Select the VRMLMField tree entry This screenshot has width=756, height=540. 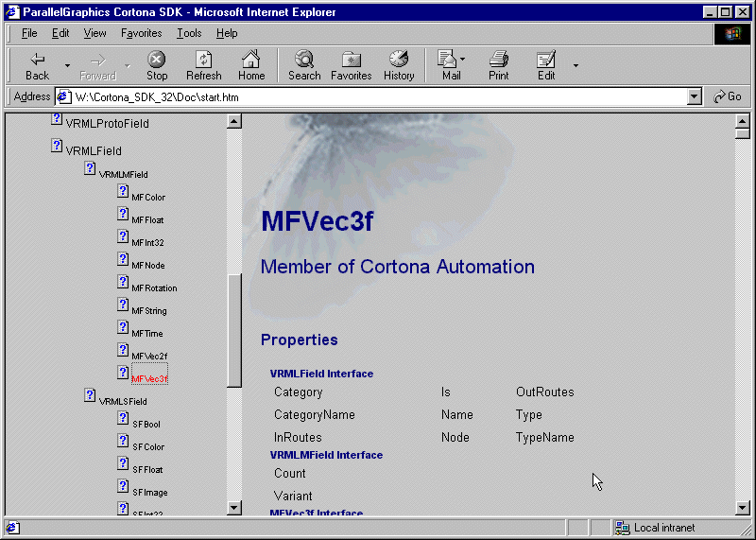coord(124,175)
